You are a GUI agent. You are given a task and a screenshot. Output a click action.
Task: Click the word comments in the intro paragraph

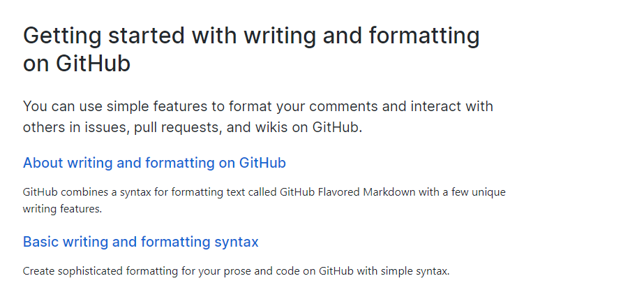click(x=343, y=106)
